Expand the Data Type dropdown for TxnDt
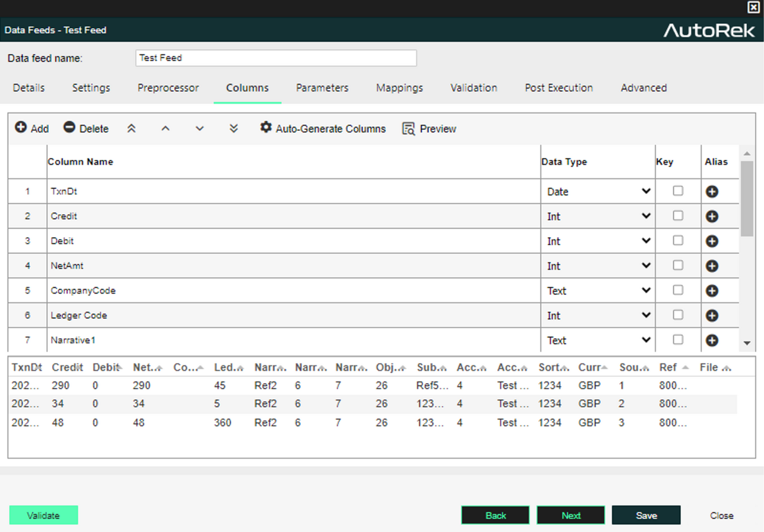Screen dimensions: 764x532 click(598, 192)
